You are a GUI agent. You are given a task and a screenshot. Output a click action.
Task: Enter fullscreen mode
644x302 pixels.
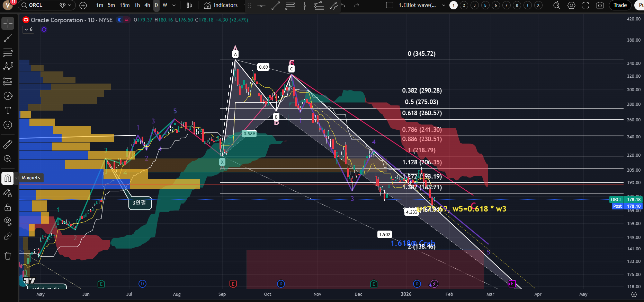585,5
